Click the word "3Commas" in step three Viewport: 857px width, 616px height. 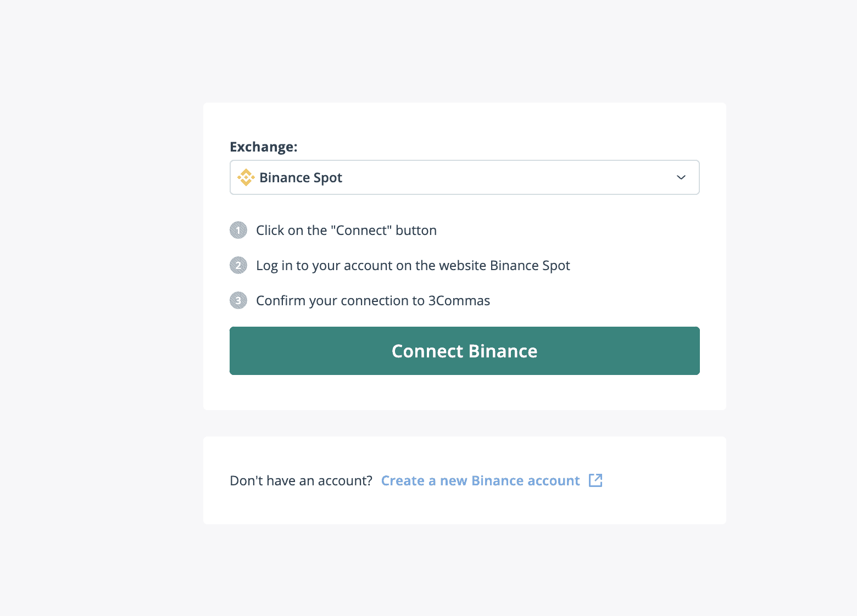pos(459,301)
